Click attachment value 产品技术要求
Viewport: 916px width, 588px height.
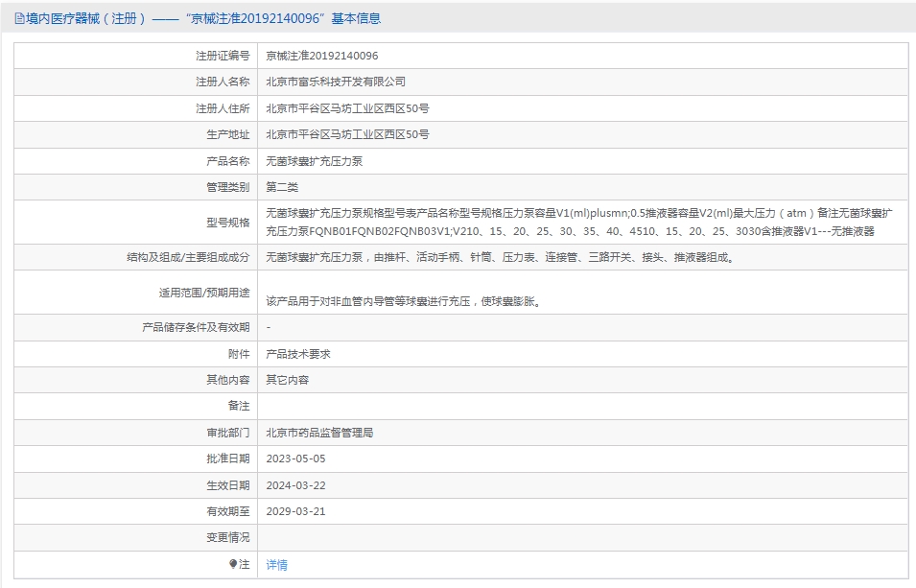[298, 354]
